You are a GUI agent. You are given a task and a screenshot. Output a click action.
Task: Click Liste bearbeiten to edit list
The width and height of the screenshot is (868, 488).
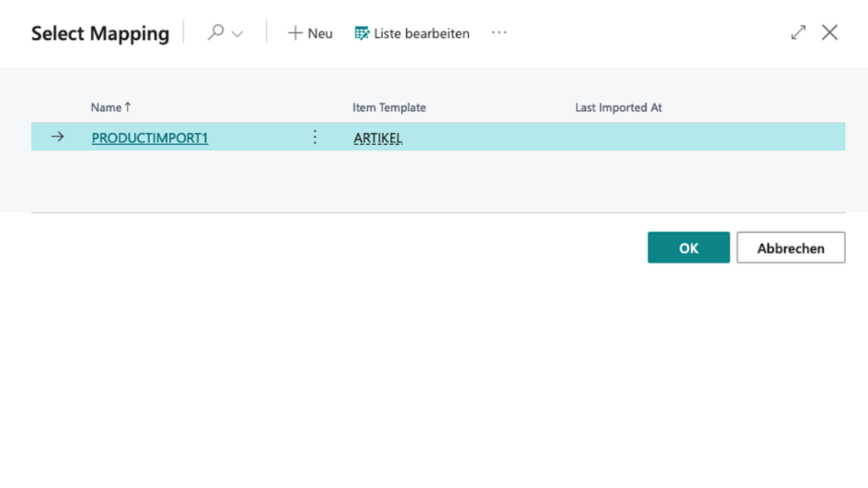[x=412, y=33]
